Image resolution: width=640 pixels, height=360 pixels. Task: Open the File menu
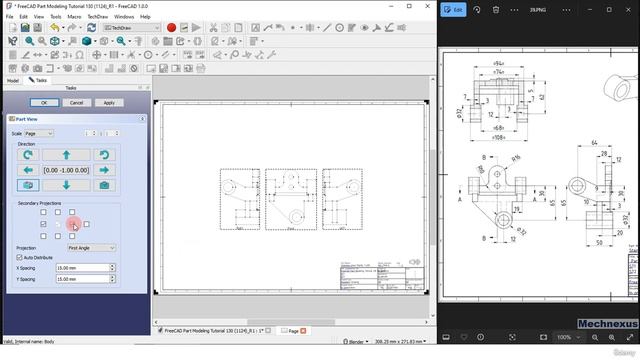point(9,17)
